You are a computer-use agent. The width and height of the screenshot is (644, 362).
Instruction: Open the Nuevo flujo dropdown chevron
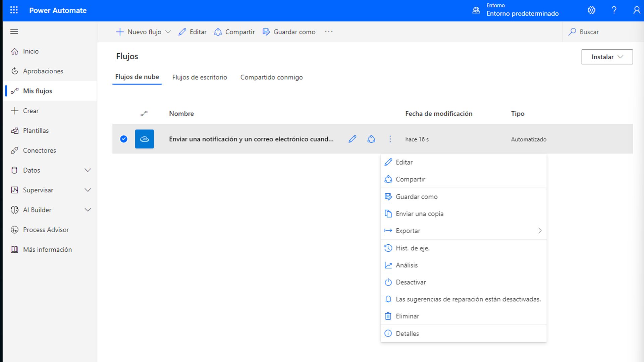(169, 32)
